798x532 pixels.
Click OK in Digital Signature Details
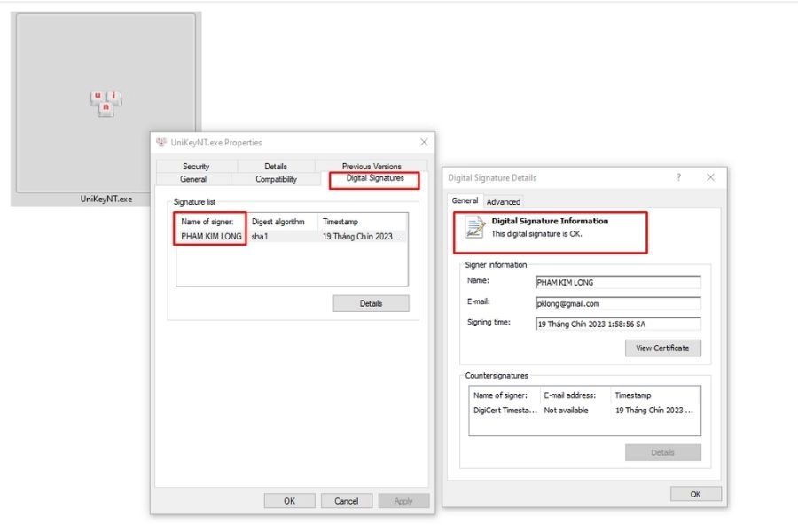click(696, 494)
